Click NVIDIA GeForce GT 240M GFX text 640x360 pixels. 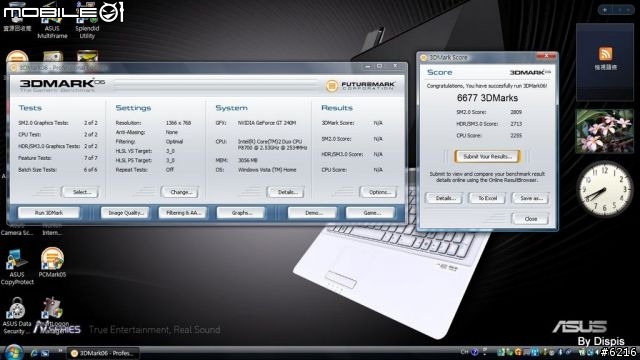267,123
